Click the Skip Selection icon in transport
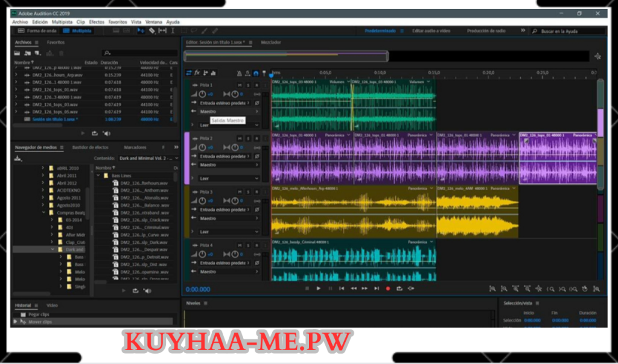Image resolution: width=618 pixels, height=364 pixels. [411, 289]
